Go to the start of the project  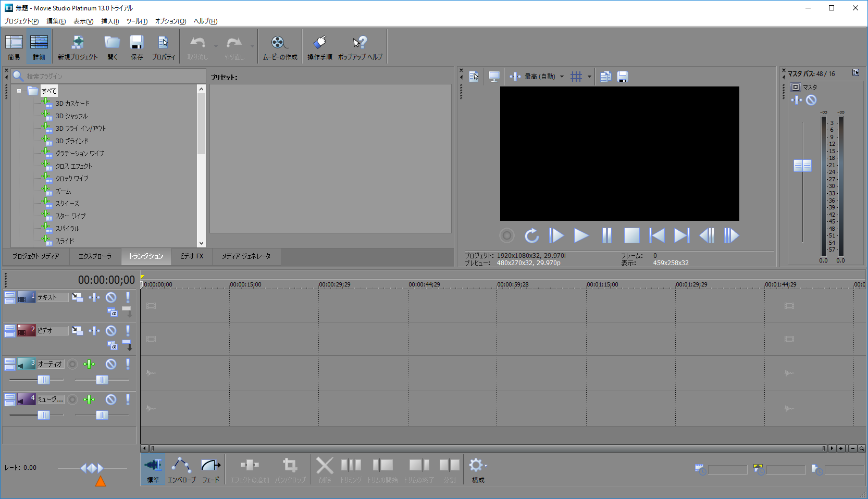click(x=656, y=235)
